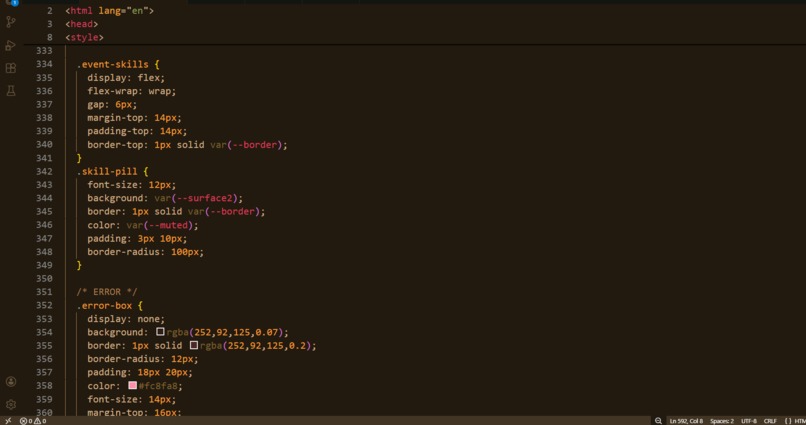
Task: Place cursor on display: flex; line
Action: [x=126, y=78]
